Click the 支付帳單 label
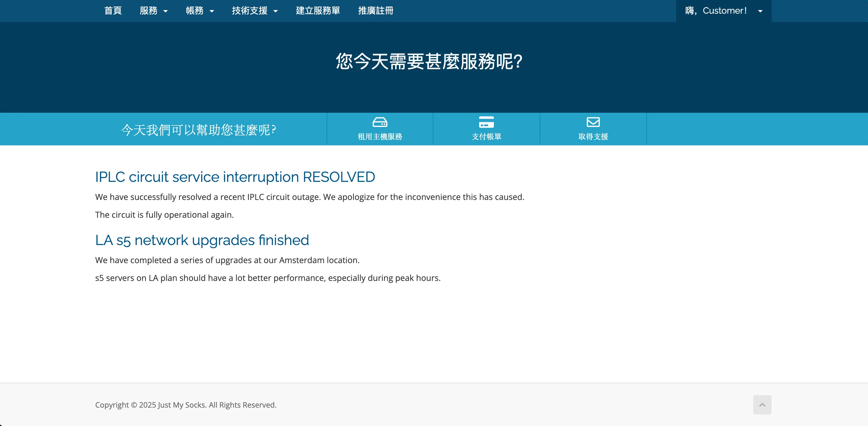The image size is (868, 426). click(486, 136)
